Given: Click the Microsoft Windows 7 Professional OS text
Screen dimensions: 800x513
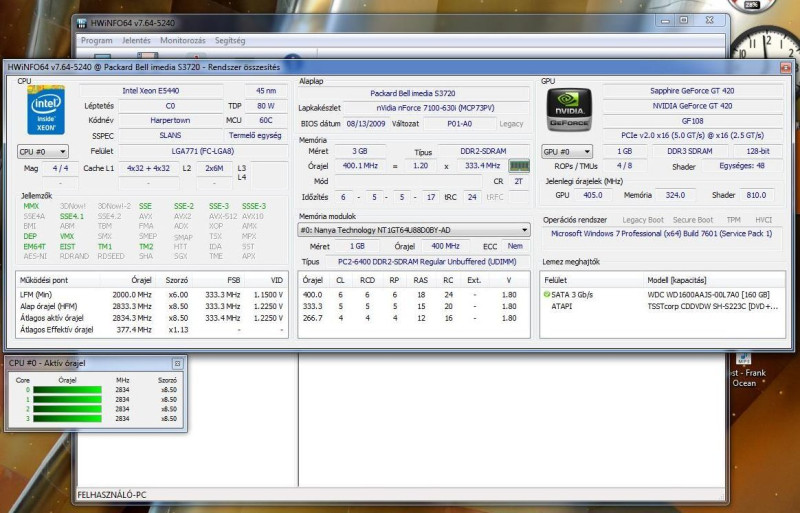Looking at the screenshot, I should [661, 233].
